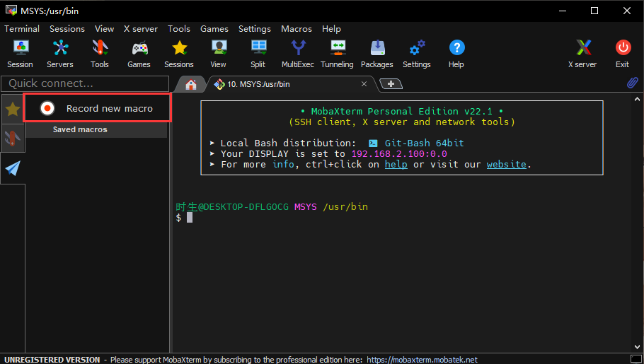Viewport: 644px width, 364px height.
Task: Select the Macros paper plane sidebar tab
Action: click(x=13, y=168)
